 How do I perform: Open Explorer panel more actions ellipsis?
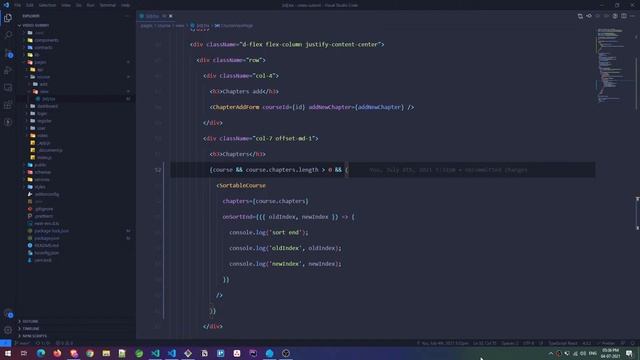127,16
